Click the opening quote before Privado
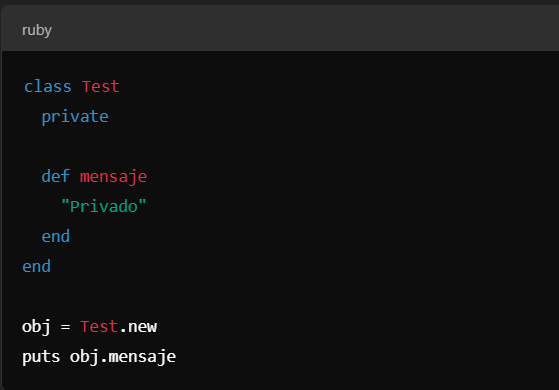This screenshot has width=559, height=390. (65, 202)
